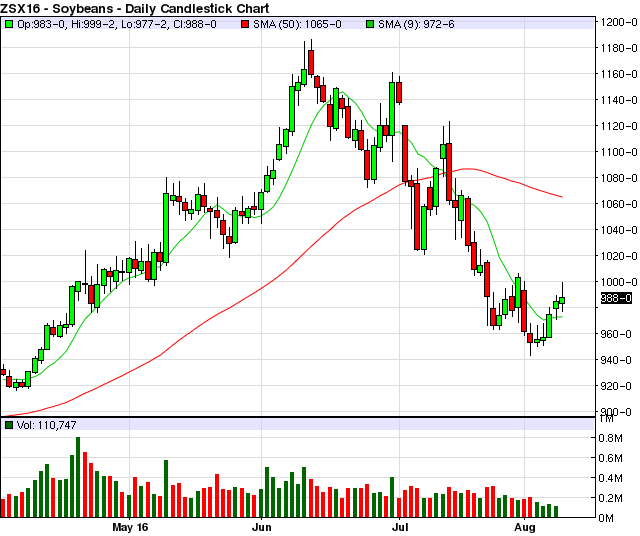Click the Cl:988-0 close price text

point(195,24)
